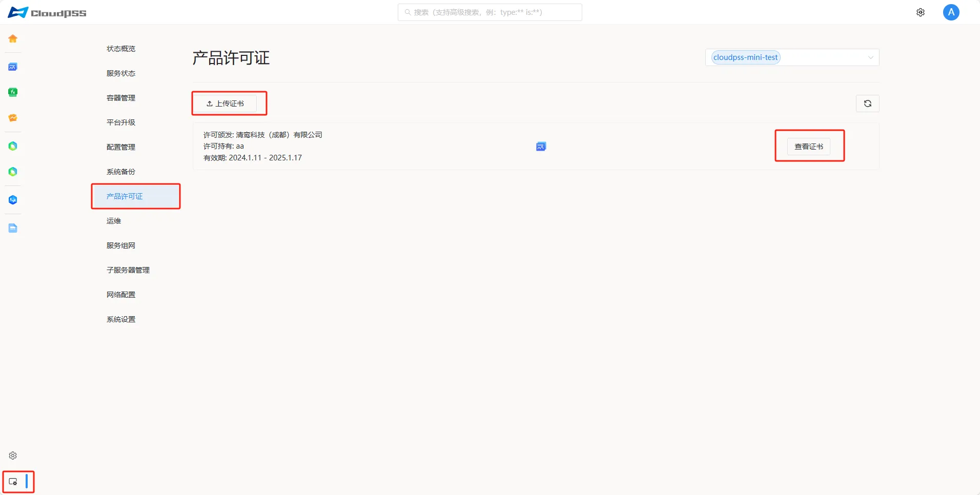
Task: Expand the cloudpss-mini-test server dropdown
Action: 792,57
